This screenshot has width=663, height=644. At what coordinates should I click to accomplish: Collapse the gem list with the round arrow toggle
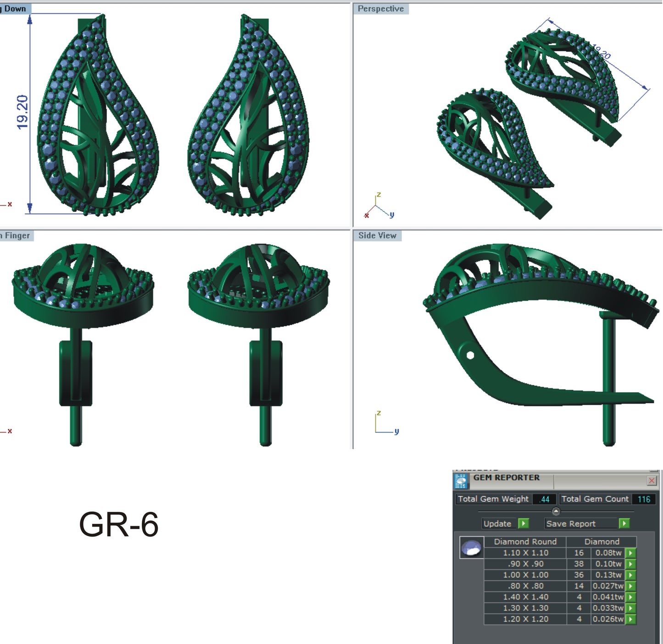point(557,510)
